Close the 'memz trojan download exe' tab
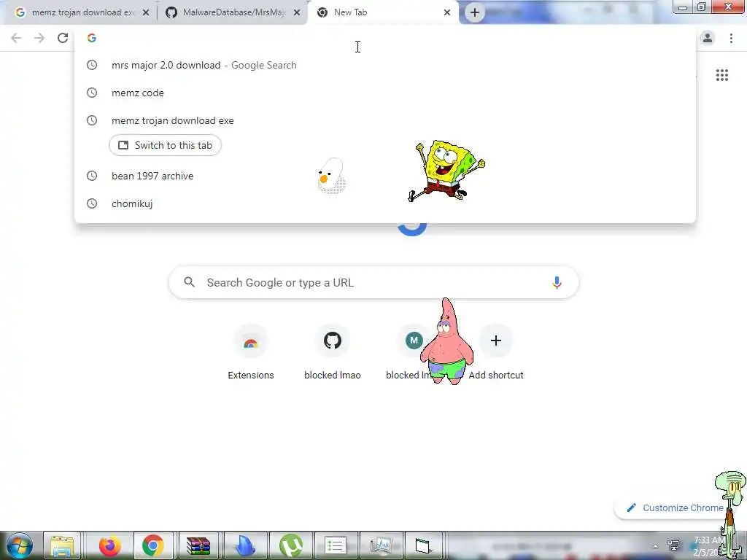 click(x=146, y=12)
